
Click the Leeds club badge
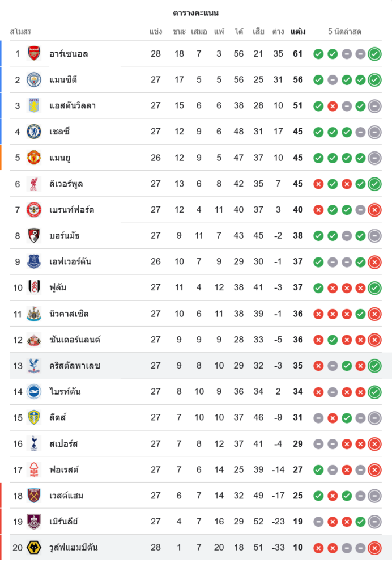(x=34, y=417)
